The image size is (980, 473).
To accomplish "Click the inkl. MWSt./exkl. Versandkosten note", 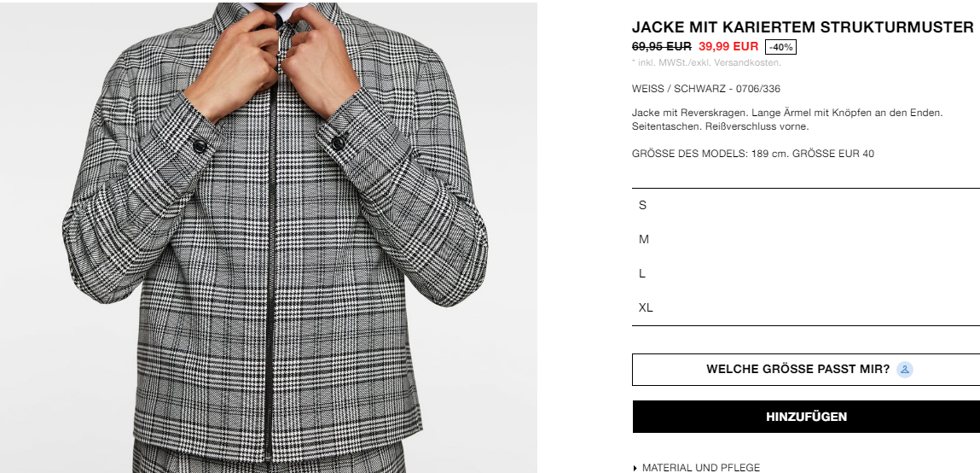I will click(706, 62).
